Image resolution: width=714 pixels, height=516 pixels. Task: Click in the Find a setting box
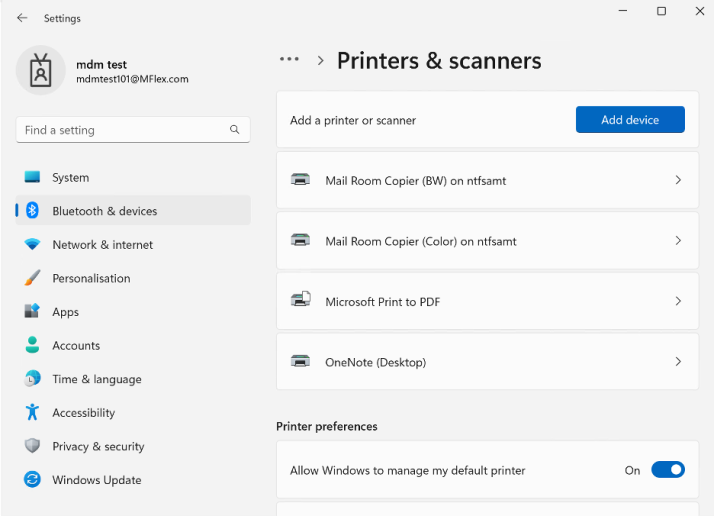(133, 130)
